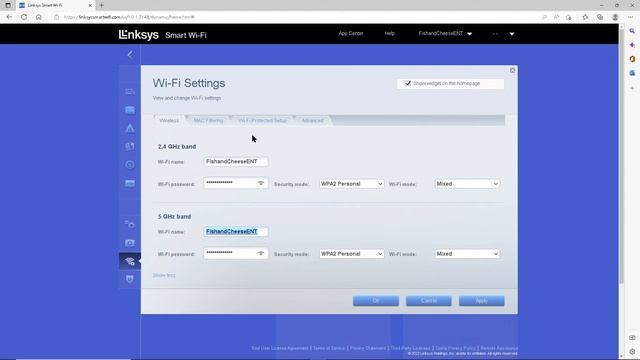
Task: Open Help in header
Action: (389, 33)
